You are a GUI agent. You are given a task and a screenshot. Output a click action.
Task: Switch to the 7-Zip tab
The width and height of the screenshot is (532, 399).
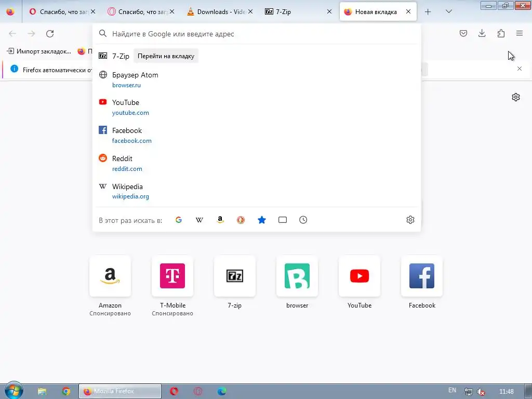(295, 12)
